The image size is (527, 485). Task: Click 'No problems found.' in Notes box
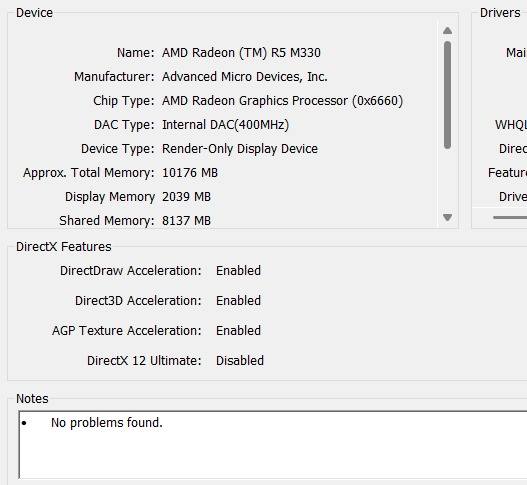pyautogui.click(x=107, y=423)
